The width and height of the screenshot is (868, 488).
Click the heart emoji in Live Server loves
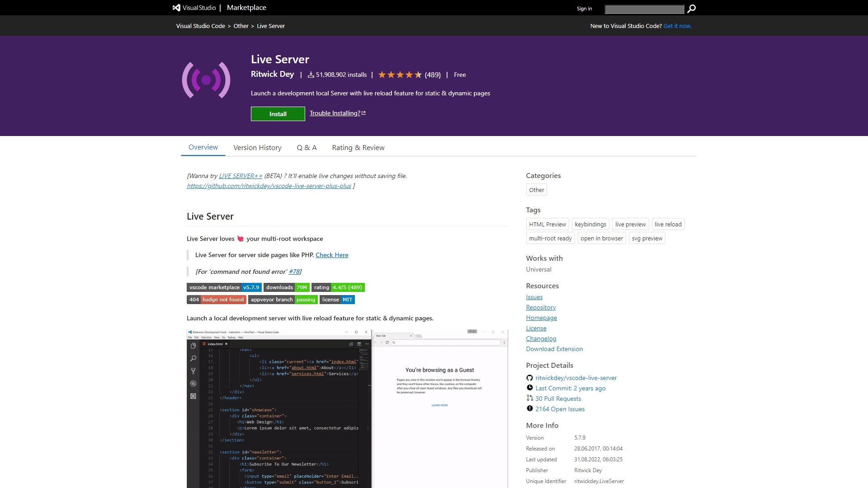click(241, 239)
